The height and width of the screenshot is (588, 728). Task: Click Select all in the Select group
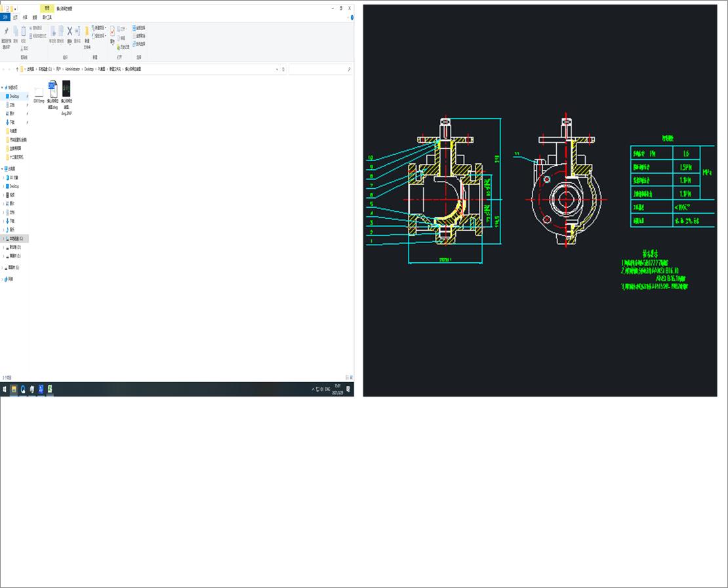139,28
